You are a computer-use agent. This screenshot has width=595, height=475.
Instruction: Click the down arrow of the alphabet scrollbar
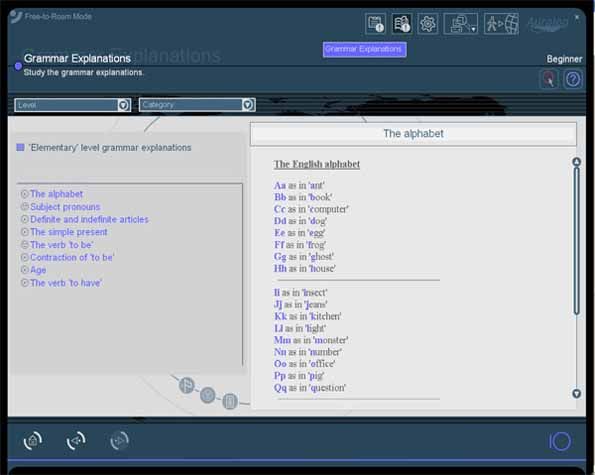576,393
